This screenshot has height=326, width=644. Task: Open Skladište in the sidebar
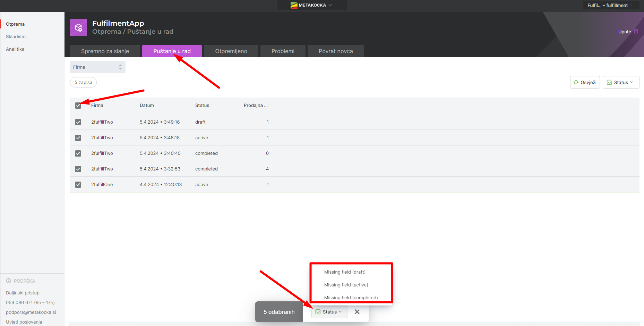coord(16,37)
